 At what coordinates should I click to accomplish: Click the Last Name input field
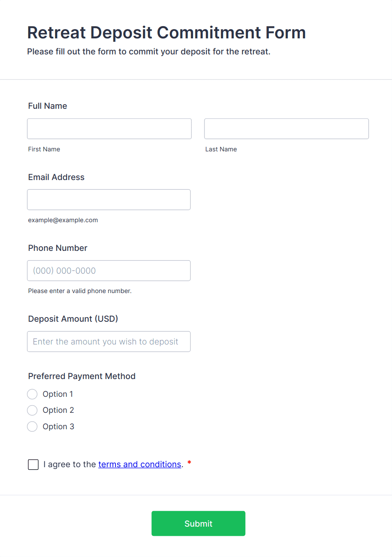click(286, 129)
